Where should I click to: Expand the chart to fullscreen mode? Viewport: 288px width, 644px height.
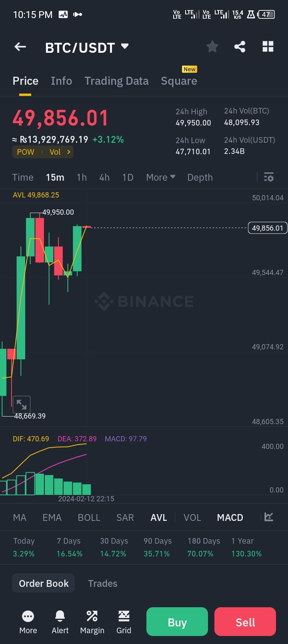[22, 405]
